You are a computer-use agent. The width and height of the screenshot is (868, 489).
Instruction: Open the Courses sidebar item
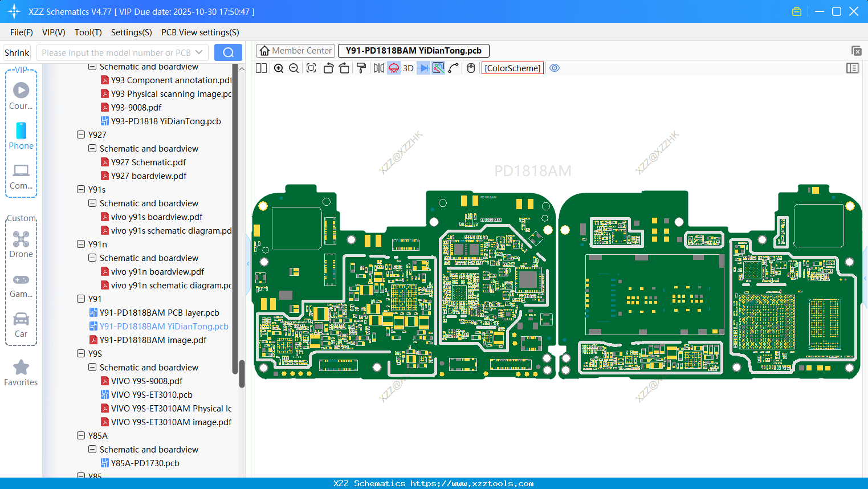point(21,96)
